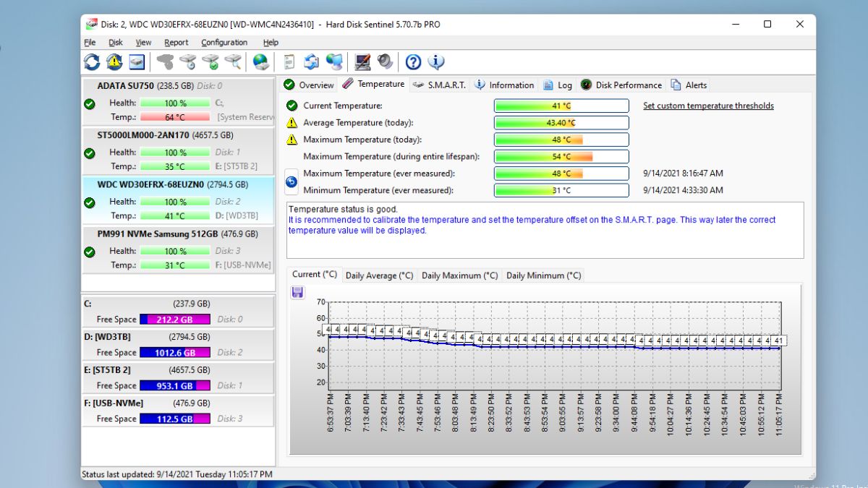Open the Configuration menu
The width and height of the screenshot is (868, 488).
coord(224,43)
